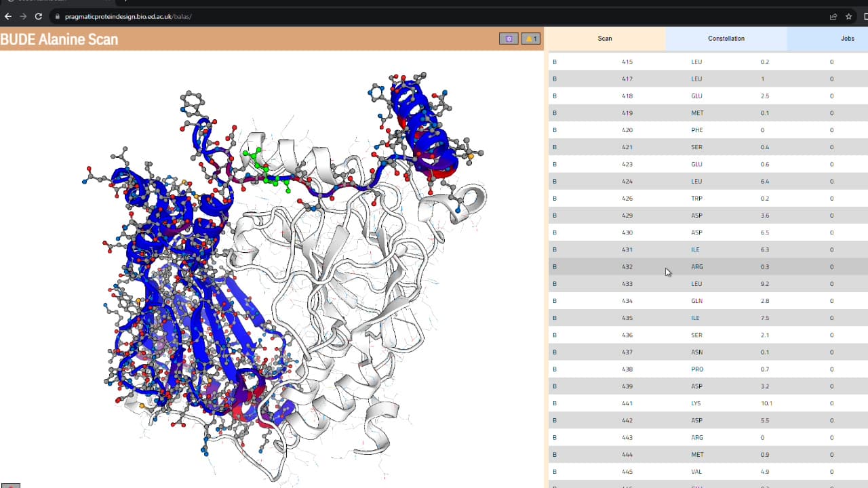Select residue row 419 MET

pyautogui.click(x=708, y=113)
